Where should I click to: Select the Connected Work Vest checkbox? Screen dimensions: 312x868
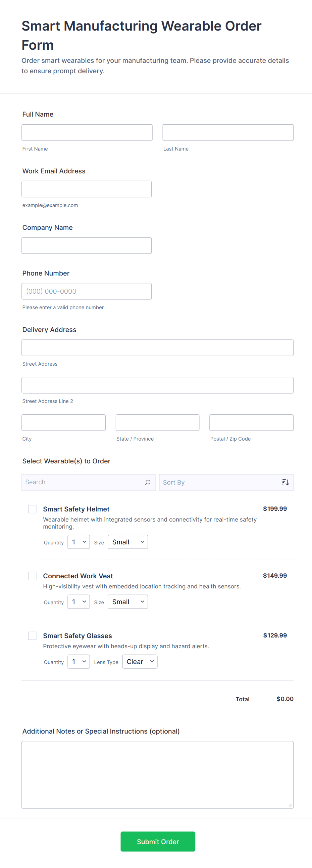click(32, 576)
